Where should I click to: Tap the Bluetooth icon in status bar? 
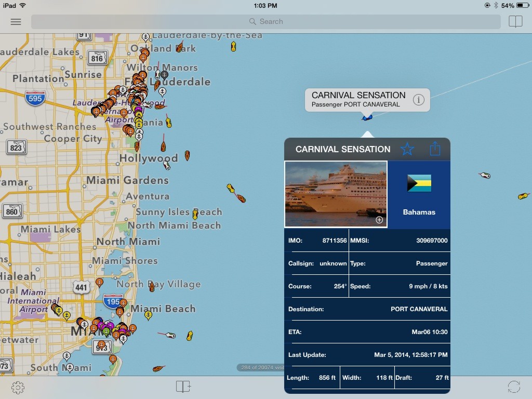(x=496, y=5)
